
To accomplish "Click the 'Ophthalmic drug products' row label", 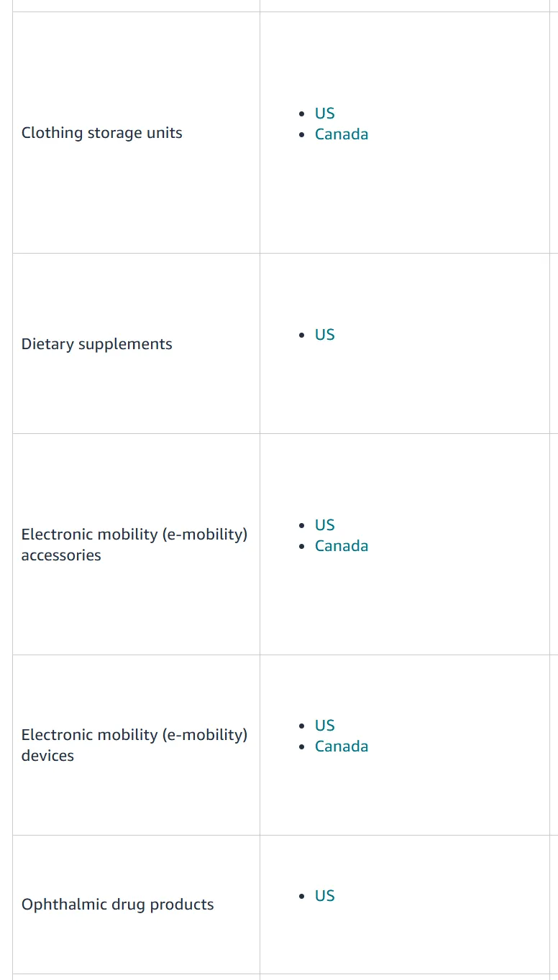I will (117, 905).
